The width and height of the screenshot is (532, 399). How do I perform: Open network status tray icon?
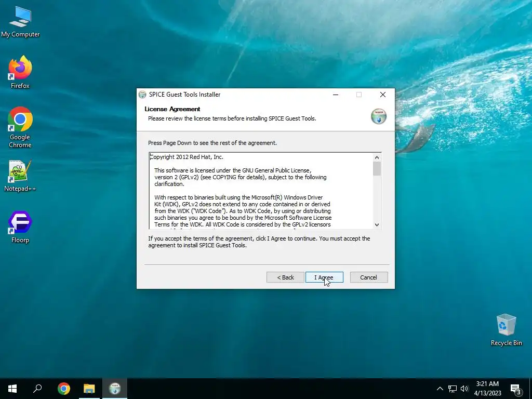pyautogui.click(x=453, y=389)
